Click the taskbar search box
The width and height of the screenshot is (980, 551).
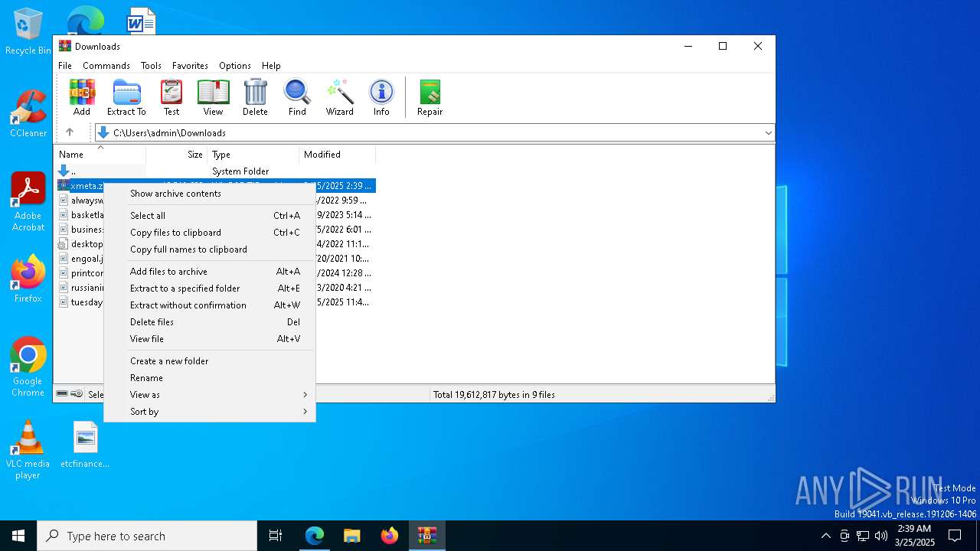[147, 536]
